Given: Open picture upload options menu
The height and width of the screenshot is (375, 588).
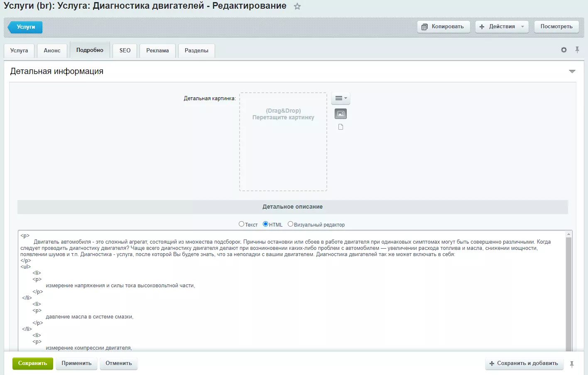Looking at the screenshot, I should click(x=341, y=99).
